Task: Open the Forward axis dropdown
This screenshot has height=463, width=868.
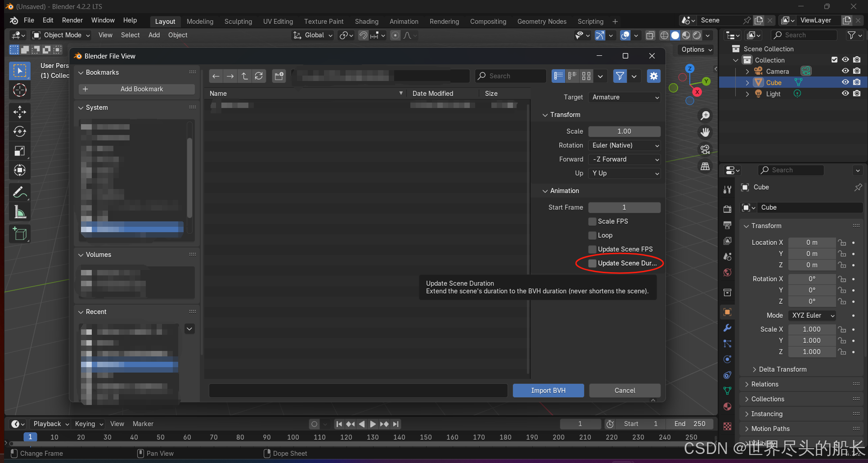Action: [625, 159]
